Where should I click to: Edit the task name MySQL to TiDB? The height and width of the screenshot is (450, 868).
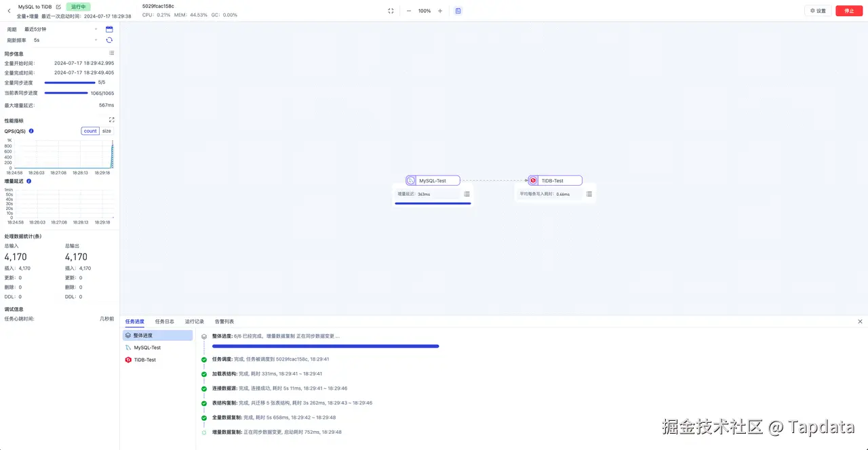(58, 7)
